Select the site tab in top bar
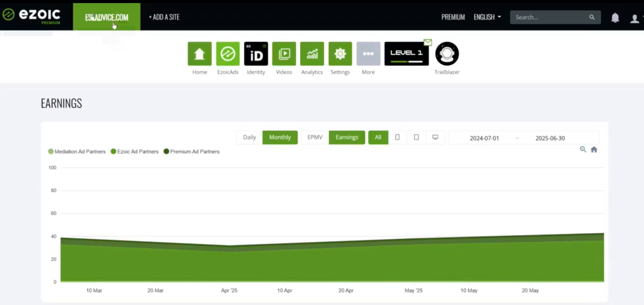 click(107, 17)
